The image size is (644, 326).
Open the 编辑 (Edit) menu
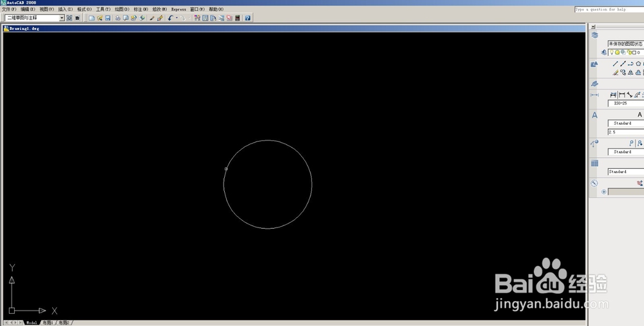(28, 9)
